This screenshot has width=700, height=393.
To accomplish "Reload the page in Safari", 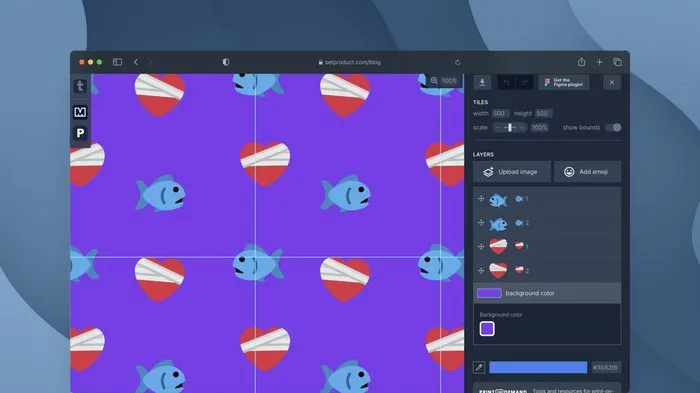I will [x=458, y=62].
